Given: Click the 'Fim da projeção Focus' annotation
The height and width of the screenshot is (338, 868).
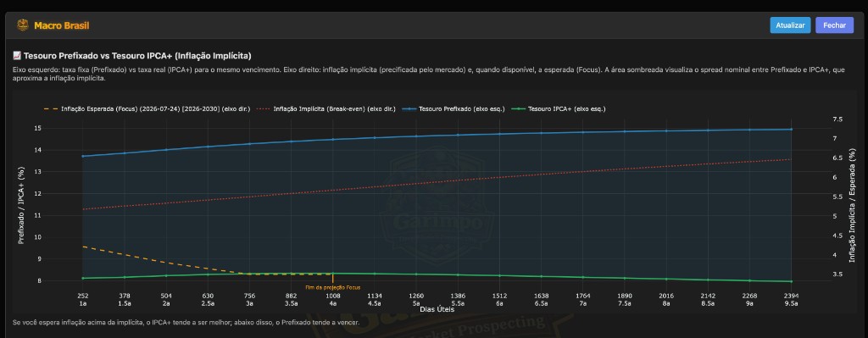Looking at the screenshot, I should coord(332,288).
